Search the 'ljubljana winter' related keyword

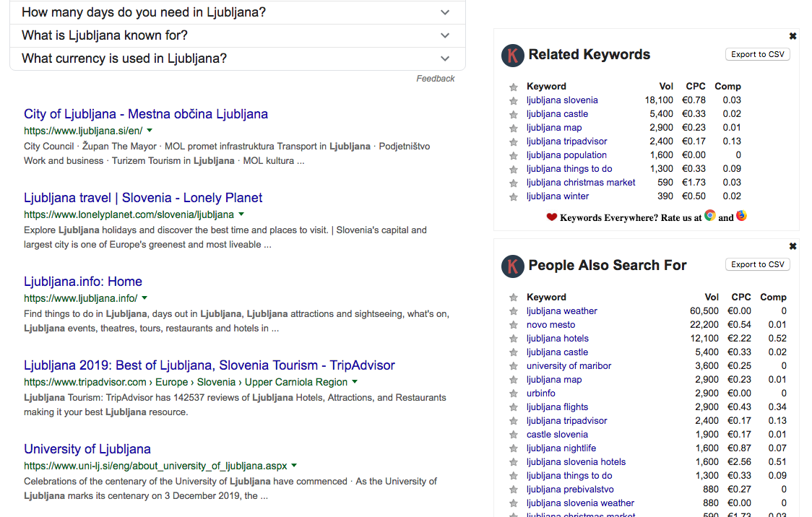(x=558, y=196)
